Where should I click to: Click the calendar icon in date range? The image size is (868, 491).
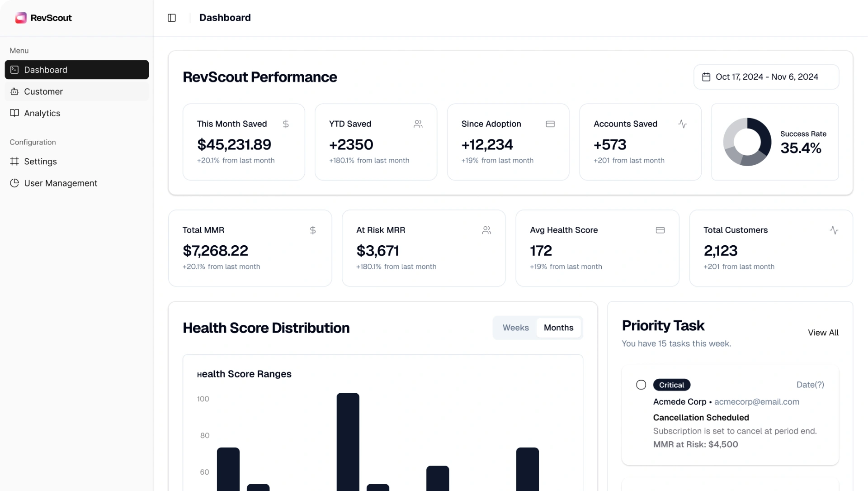click(x=706, y=77)
